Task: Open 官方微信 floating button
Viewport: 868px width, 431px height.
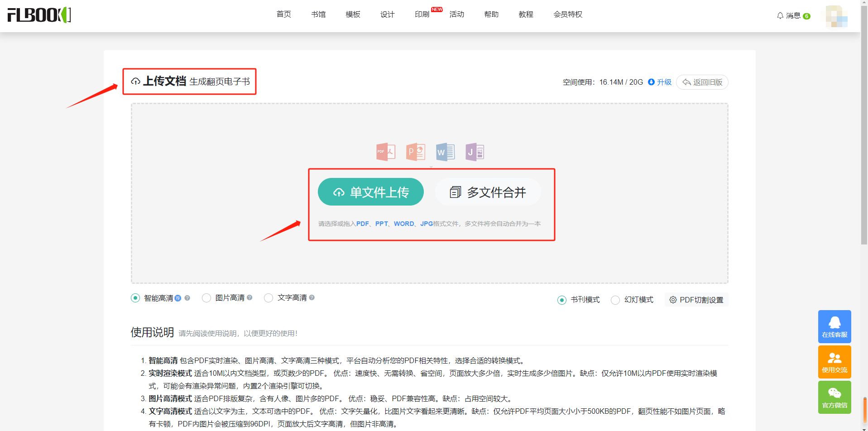Action: (834, 397)
